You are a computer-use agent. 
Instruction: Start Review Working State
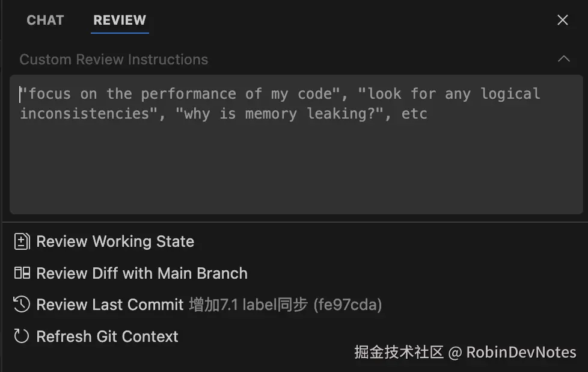click(x=115, y=241)
